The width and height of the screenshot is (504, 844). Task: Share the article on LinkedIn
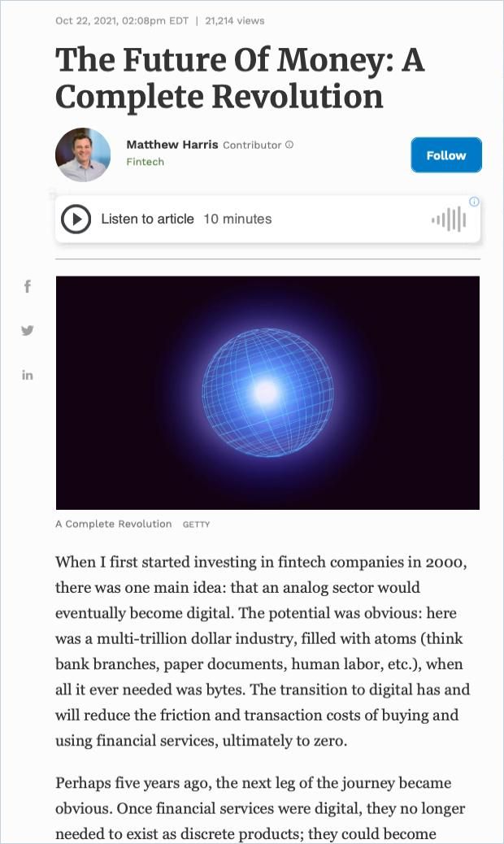point(28,375)
